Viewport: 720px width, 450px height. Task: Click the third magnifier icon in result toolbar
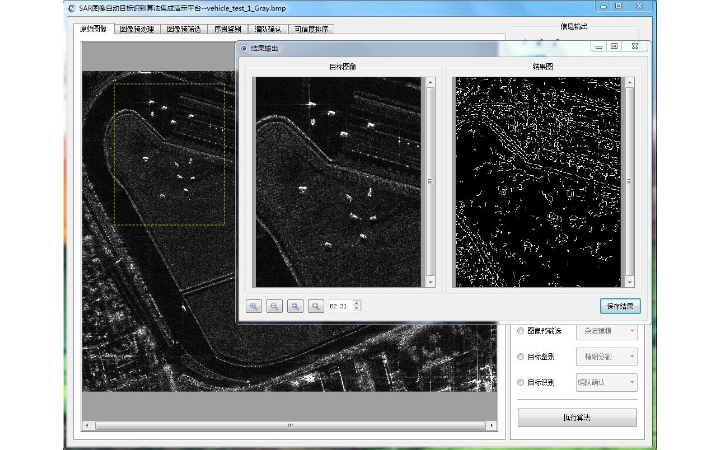coord(295,306)
